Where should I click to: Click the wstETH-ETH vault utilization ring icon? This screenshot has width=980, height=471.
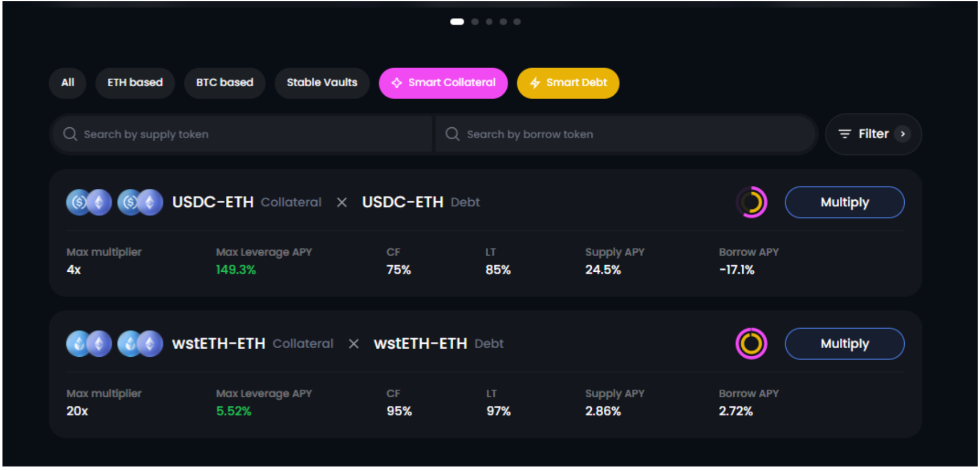coord(752,344)
